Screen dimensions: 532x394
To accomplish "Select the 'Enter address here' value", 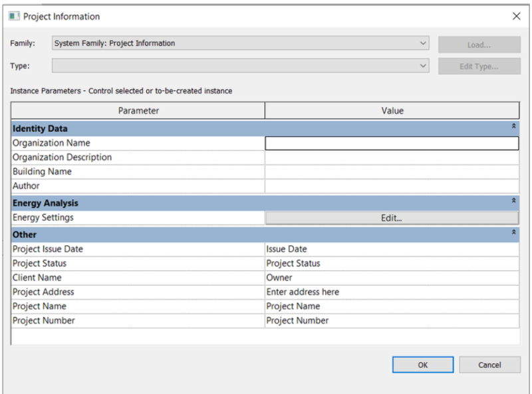I will click(x=392, y=292).
